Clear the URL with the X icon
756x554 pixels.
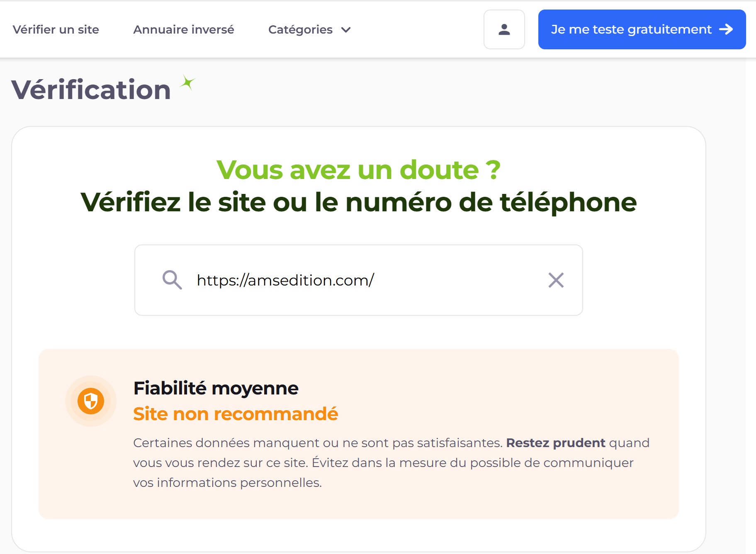556,280
